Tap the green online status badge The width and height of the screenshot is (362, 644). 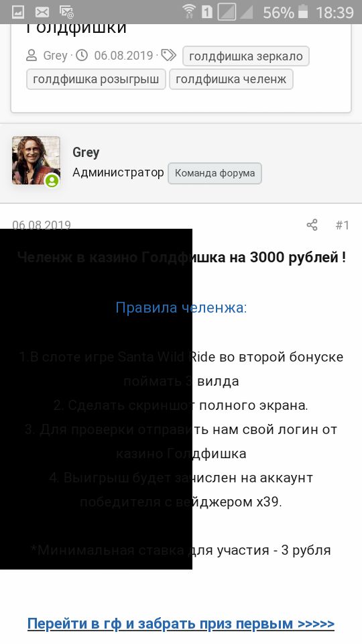[x=52, y=180]
